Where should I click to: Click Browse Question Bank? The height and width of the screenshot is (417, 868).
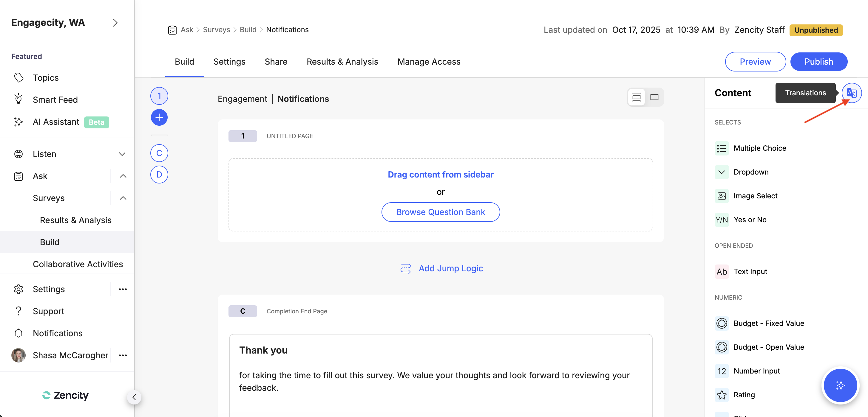(440, 212)
